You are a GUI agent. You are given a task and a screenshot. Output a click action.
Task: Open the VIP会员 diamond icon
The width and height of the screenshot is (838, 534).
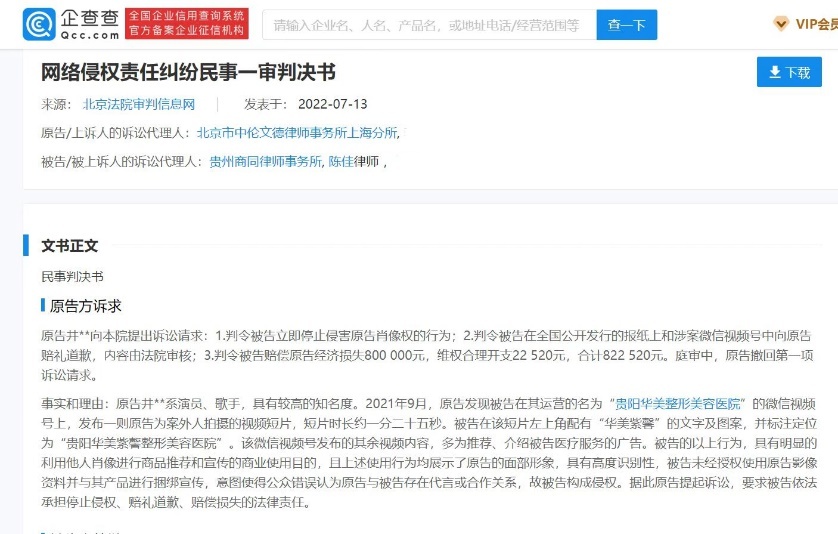[x=781, y=24]
